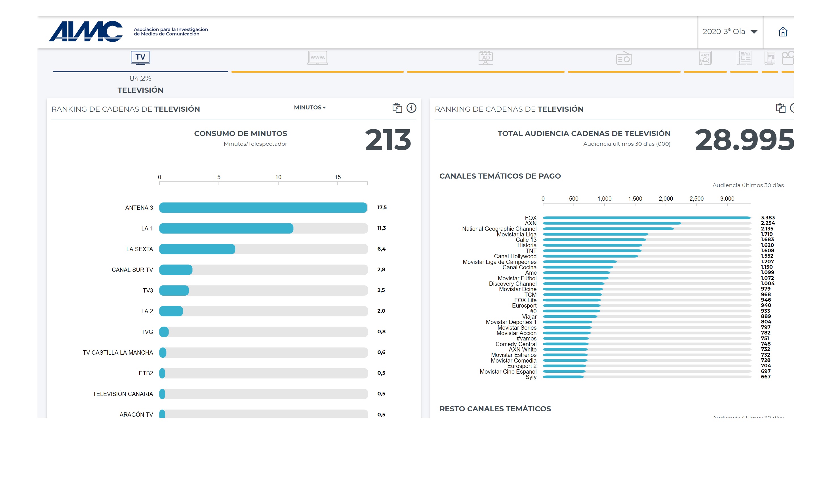Viewport: 821px width, 504px height.
Task: Click the Viajar channel label
Action: [x=529, y=317]
